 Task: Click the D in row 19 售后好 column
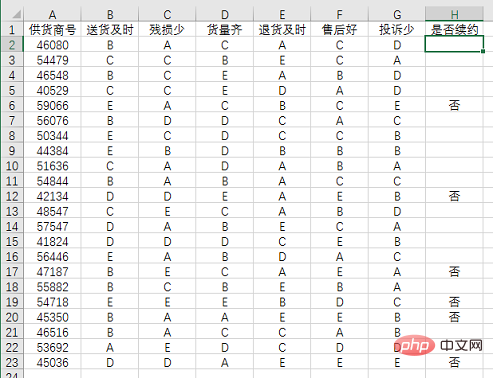tap(339, 302)
